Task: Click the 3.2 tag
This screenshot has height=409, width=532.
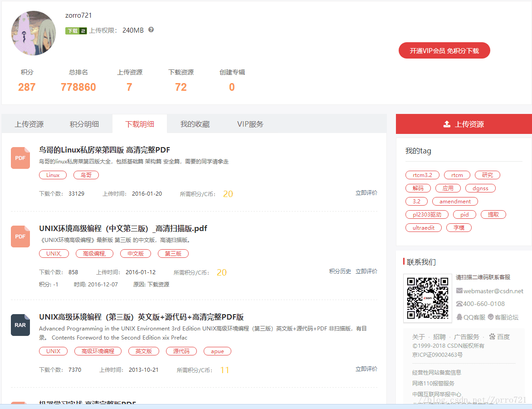Action: click(416, 202)
